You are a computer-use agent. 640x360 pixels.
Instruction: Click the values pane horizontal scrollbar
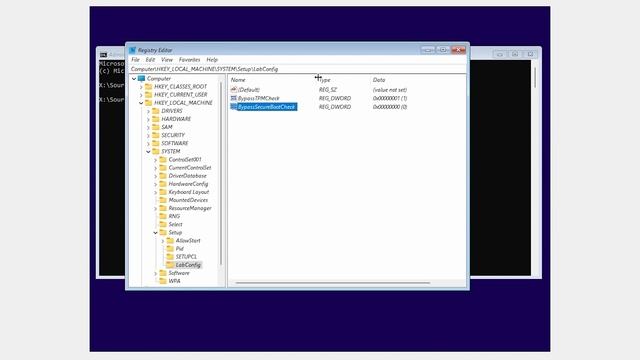point(333,282)
